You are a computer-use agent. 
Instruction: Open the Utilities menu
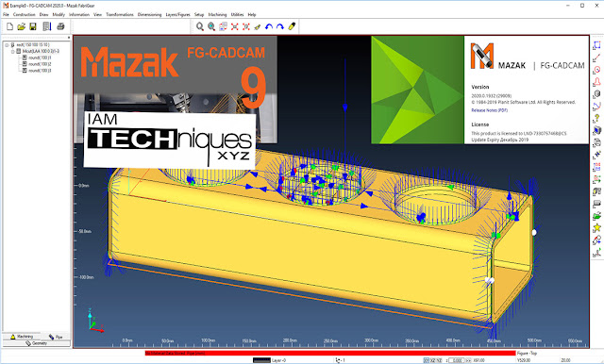click(x=237, y=15)
